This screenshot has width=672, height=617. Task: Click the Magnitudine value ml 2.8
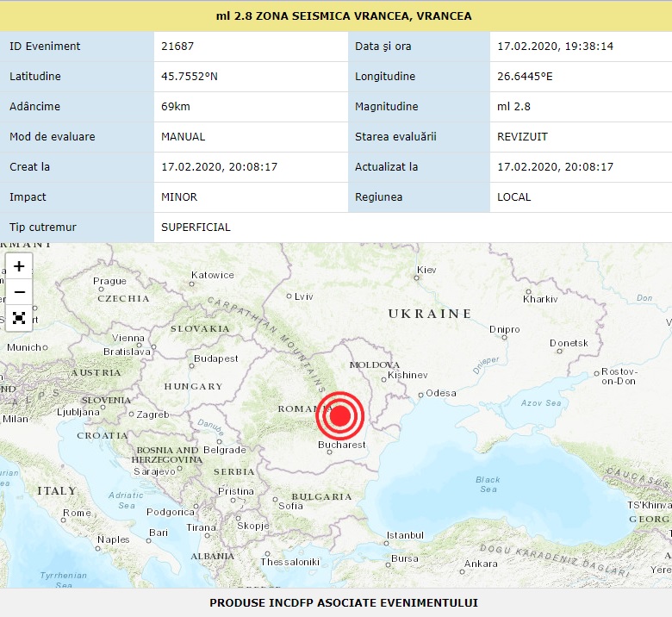[x=513, y=107]
